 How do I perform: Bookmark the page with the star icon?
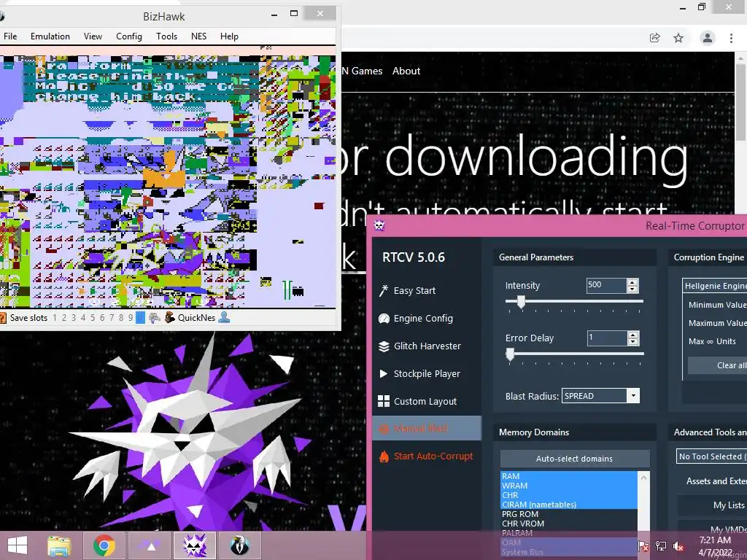(x=678, y=38)
